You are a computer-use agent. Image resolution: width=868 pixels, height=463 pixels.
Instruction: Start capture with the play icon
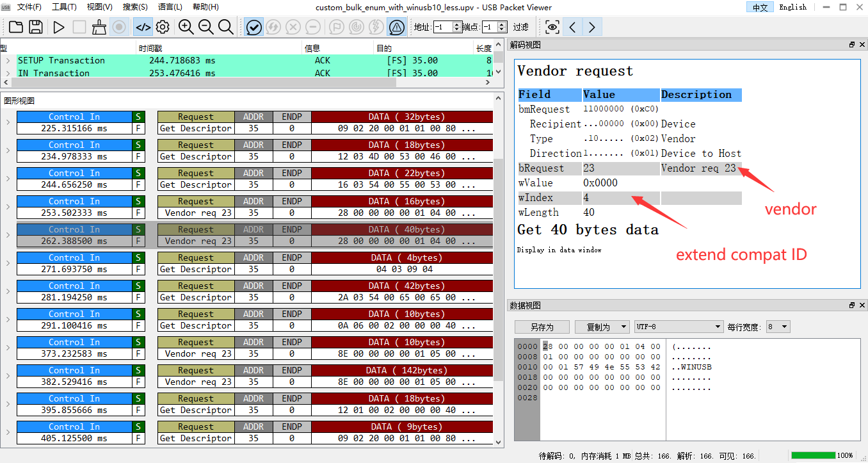point(59,27)
